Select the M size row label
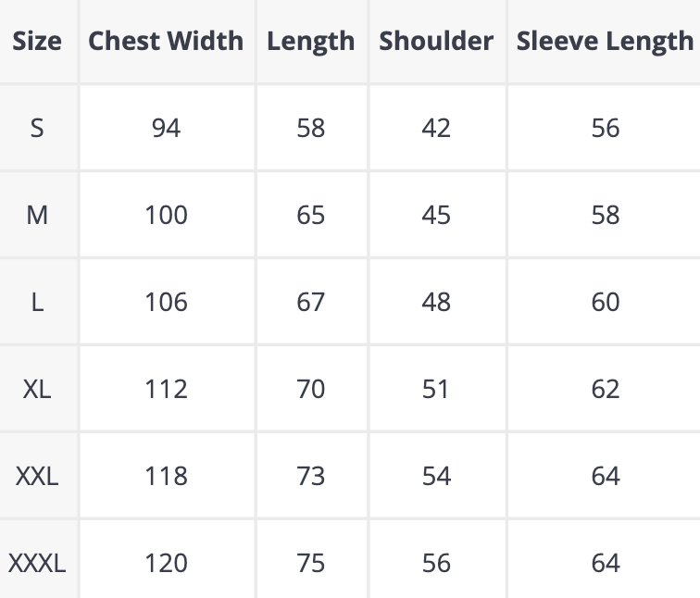Image resolution: width=700 pixels, height=598 pixels. pyautogui.click(x=37, y=215)
